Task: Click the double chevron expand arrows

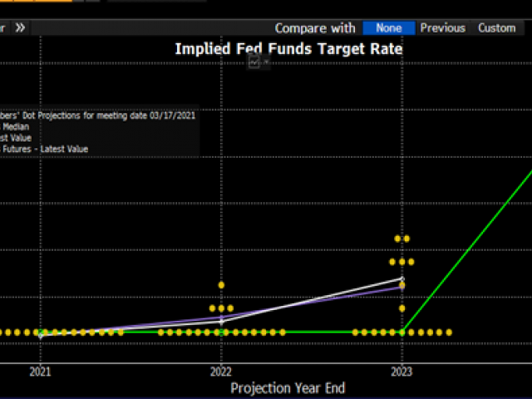Action: 20,27
